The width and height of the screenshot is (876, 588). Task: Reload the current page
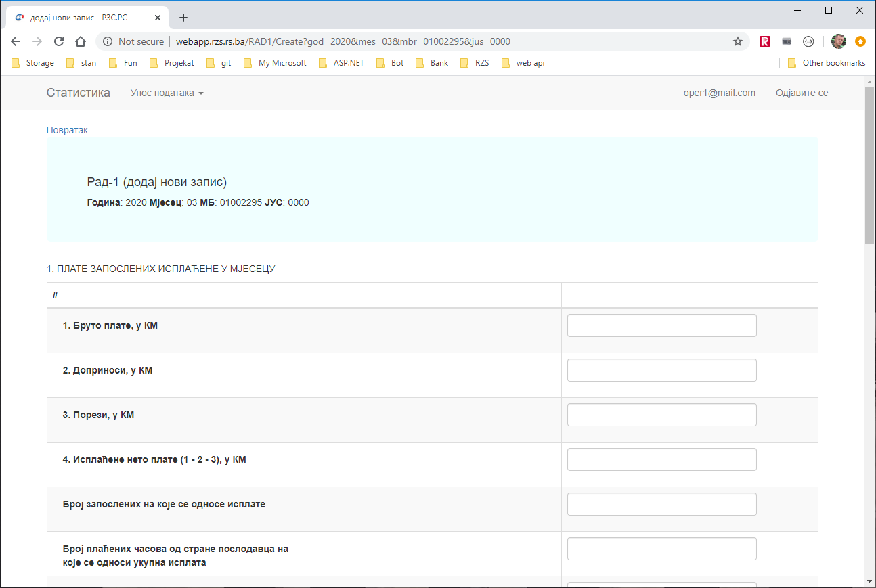[x=59, y=41]
